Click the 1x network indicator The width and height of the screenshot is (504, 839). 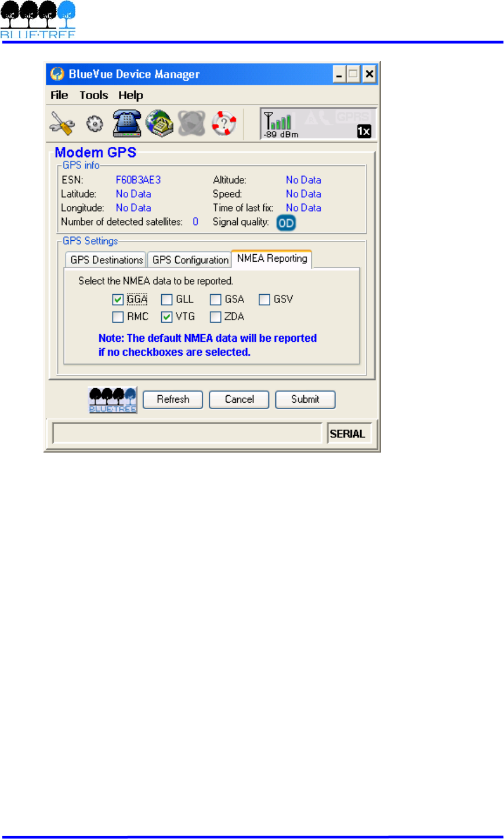tap(364, 132)
